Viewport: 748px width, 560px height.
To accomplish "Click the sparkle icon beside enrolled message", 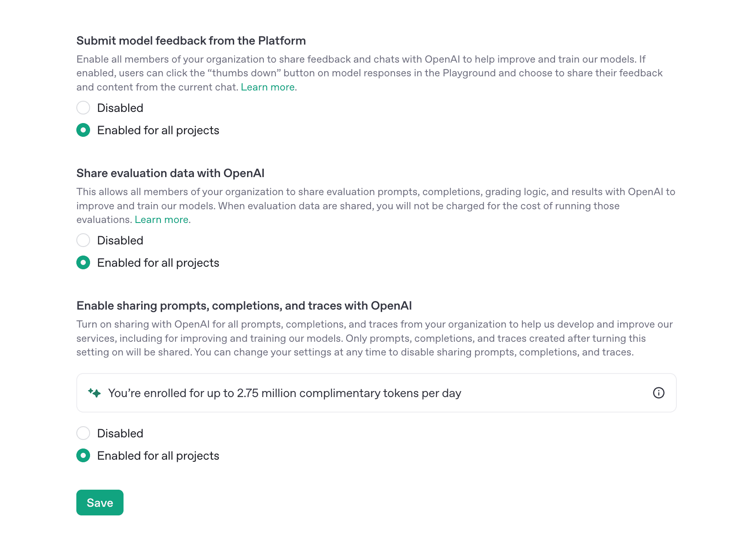I will coord(94,393).
